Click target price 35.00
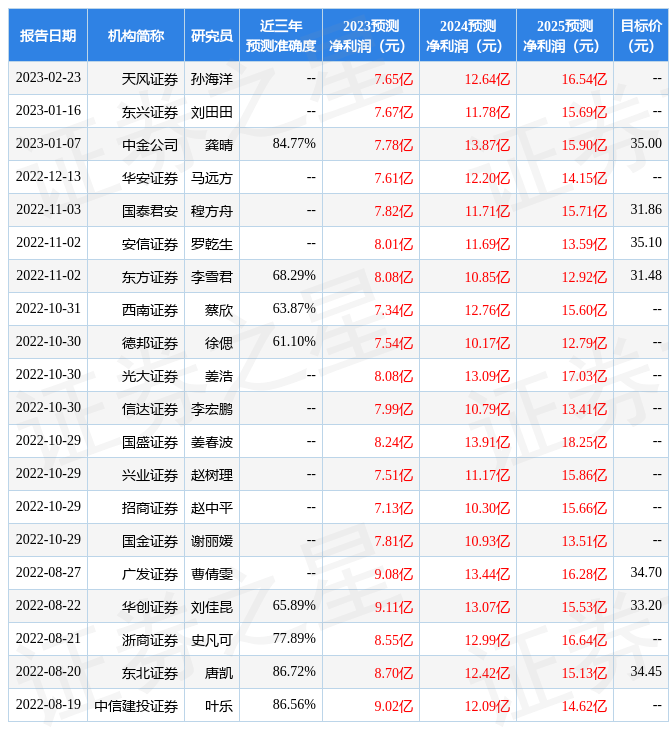Viewport: 669px width, 730px height. pyautogui.click(x=646, y=143)
